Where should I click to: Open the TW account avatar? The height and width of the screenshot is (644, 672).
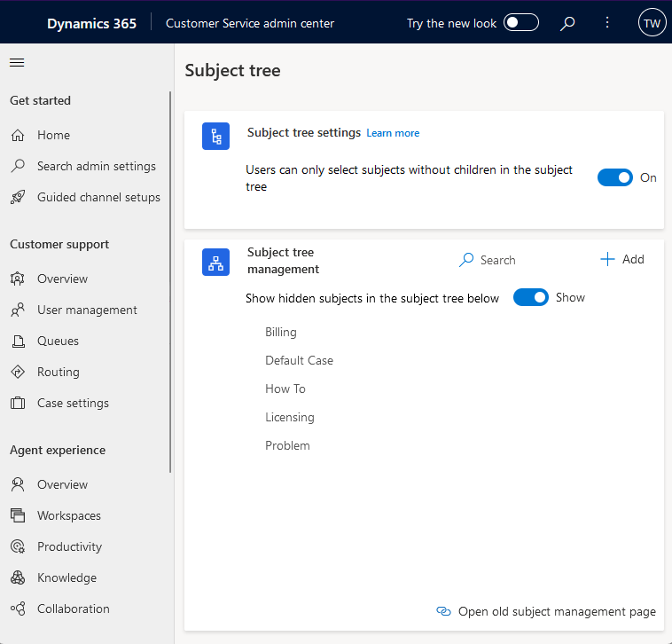(x=652, y=23)
